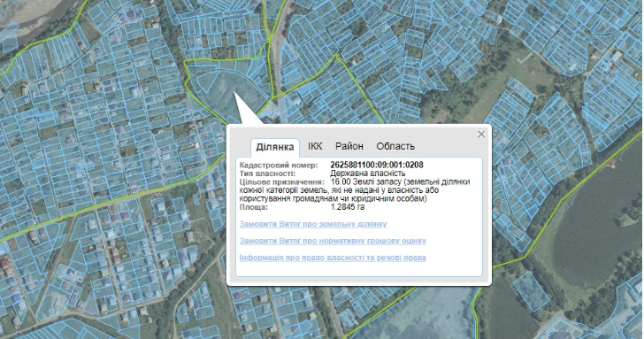644x339 pixels.
Task: Click the Державна власність ownership text
Action: pos(368,173)
